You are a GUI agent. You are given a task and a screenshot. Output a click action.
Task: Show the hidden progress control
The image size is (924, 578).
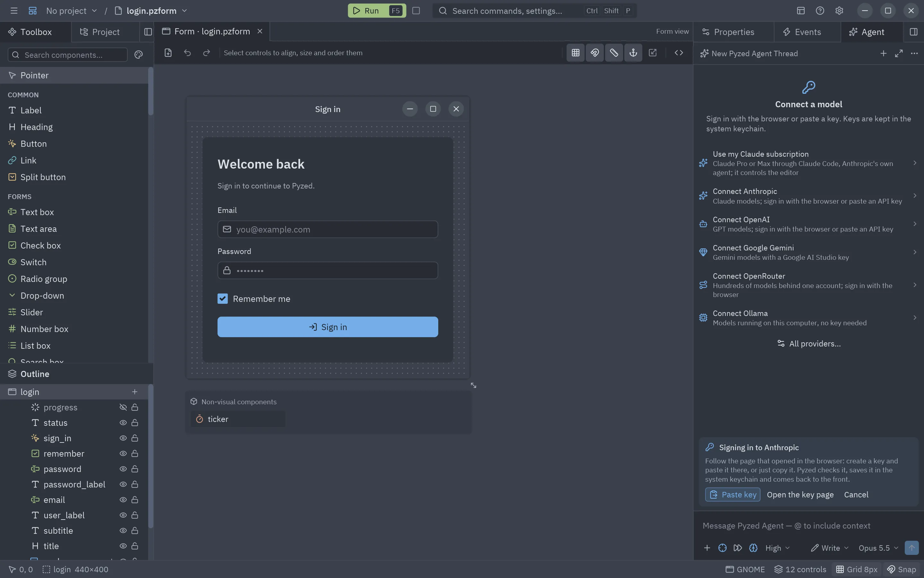pyautogui.click(x=123, y=407)
